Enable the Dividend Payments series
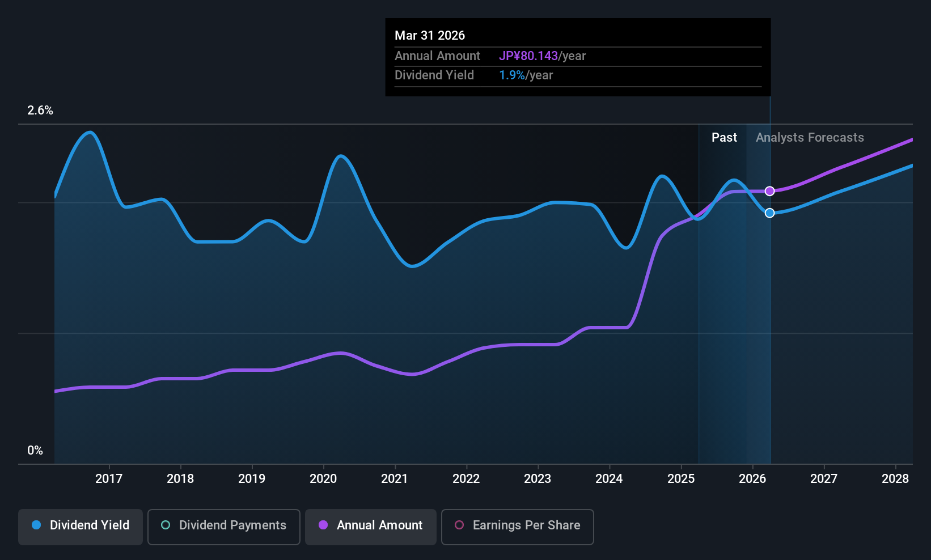The height and width of the screenshot is (560, 931). coord(223,527)
